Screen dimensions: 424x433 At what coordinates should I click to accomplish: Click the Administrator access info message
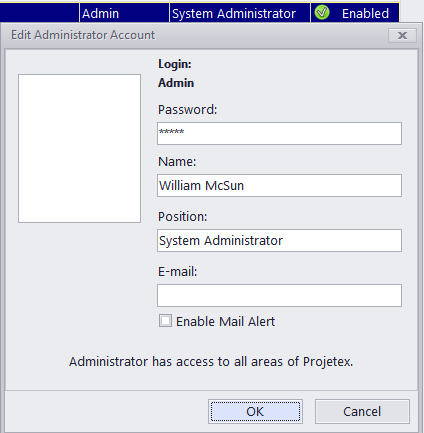pos(211,362)
